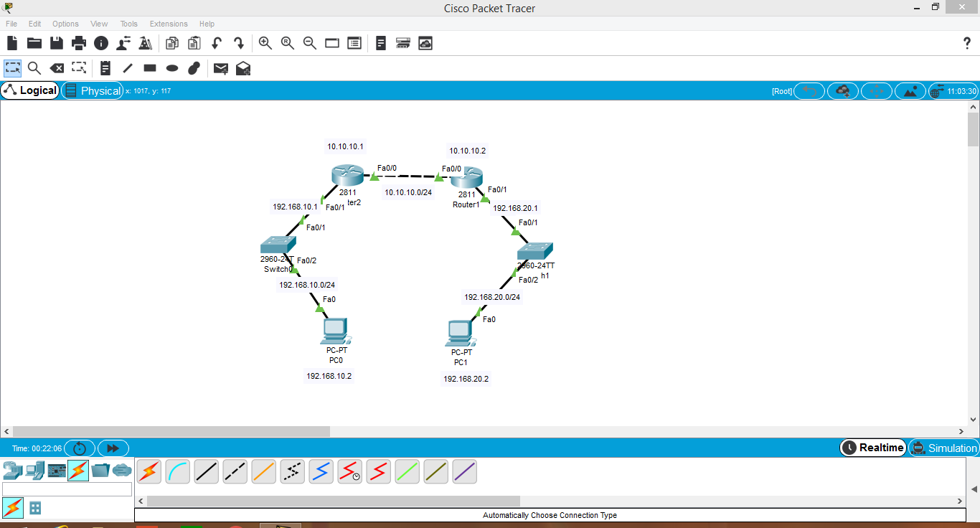
Task: Activate the Place Note tool
Action: pyautogui.click(x=105, y=68)
